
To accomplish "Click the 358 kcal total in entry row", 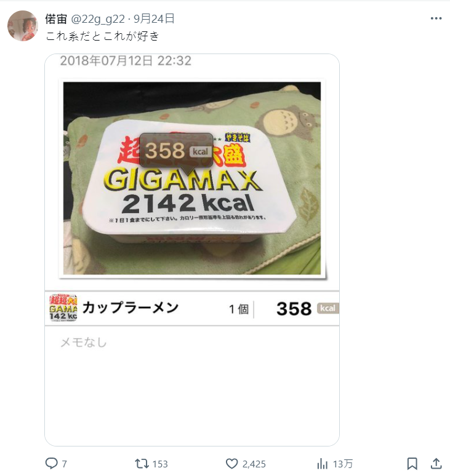I will click(308, 309).
